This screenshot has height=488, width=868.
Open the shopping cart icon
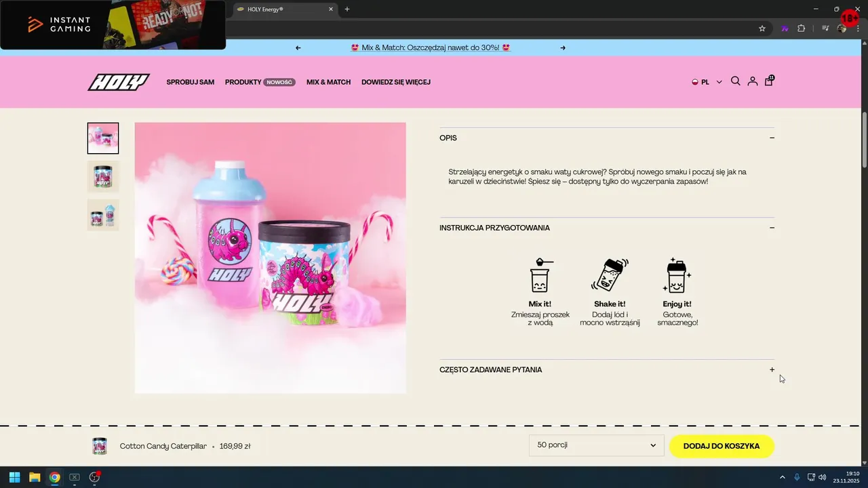click(x=769, y=81)
